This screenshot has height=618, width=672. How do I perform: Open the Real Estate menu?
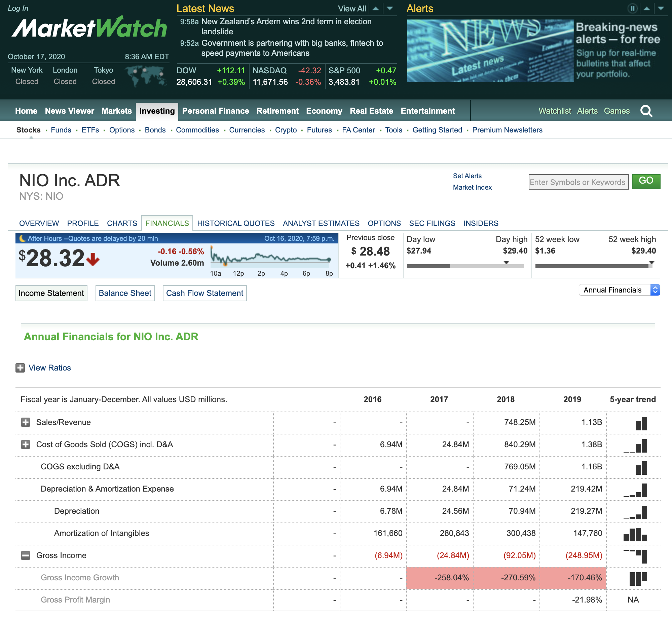point(371,111)
